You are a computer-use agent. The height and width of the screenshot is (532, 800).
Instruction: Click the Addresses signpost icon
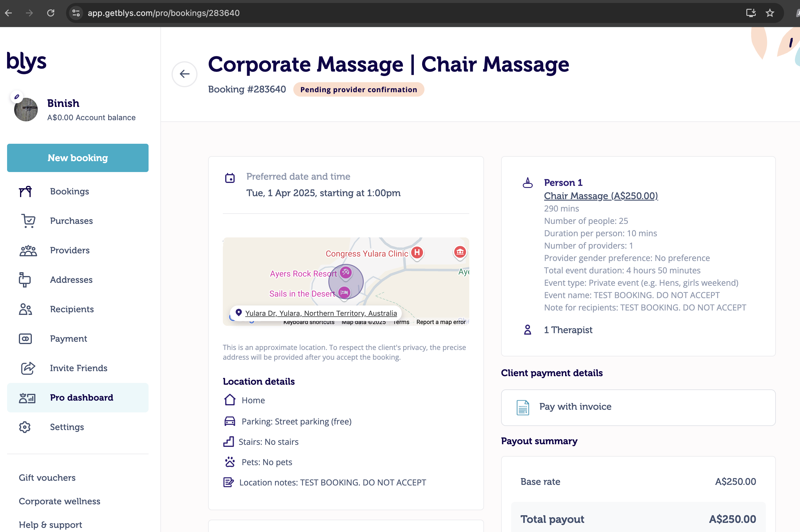click(x=25, y=280)
